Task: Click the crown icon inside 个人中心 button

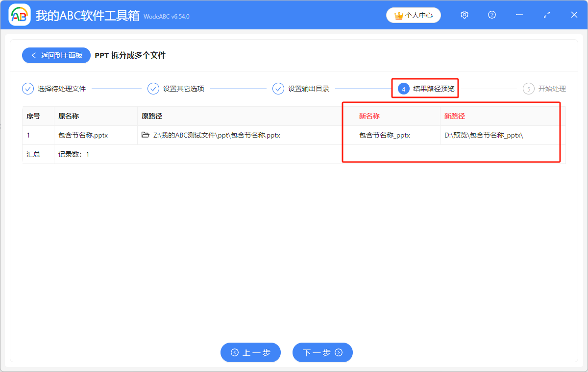Action: click(398, 15)
